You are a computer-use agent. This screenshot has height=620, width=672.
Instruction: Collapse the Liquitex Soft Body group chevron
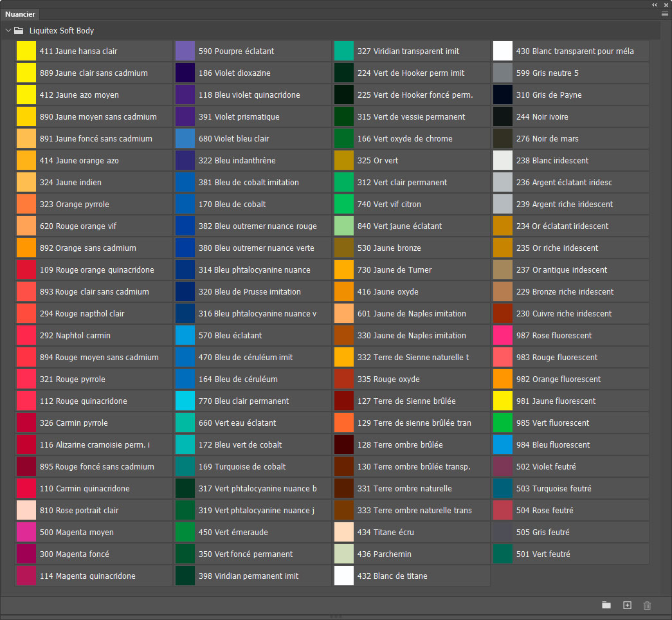coord(8,30)
